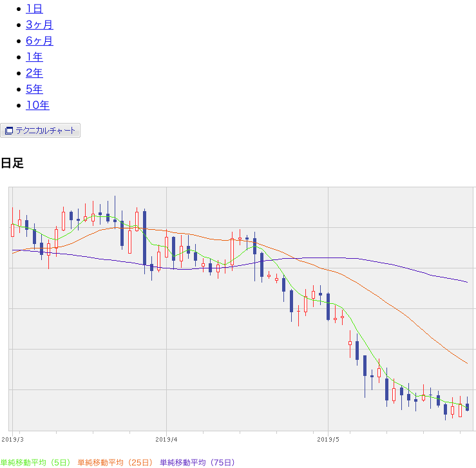Click the daily candlestick chart image
This screenshot has width=476, height=468.
click(x=238, y=315)
